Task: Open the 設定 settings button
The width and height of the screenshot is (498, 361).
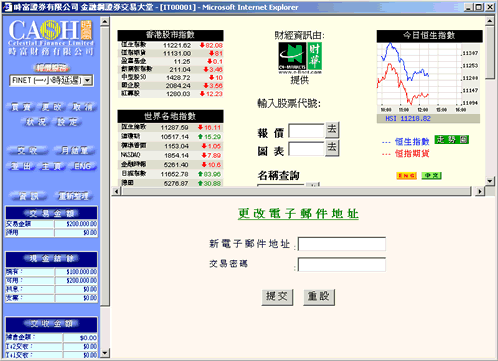Action: pos(67,122)
